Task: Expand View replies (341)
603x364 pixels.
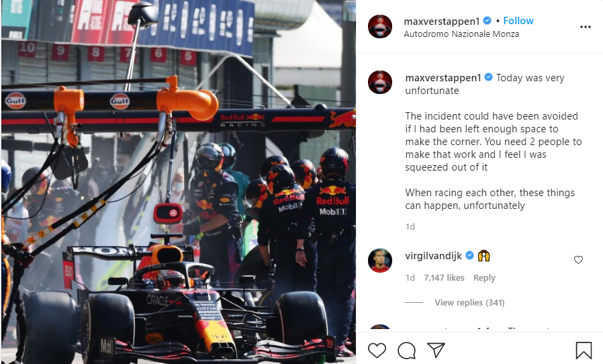Action: coord(469,303)
